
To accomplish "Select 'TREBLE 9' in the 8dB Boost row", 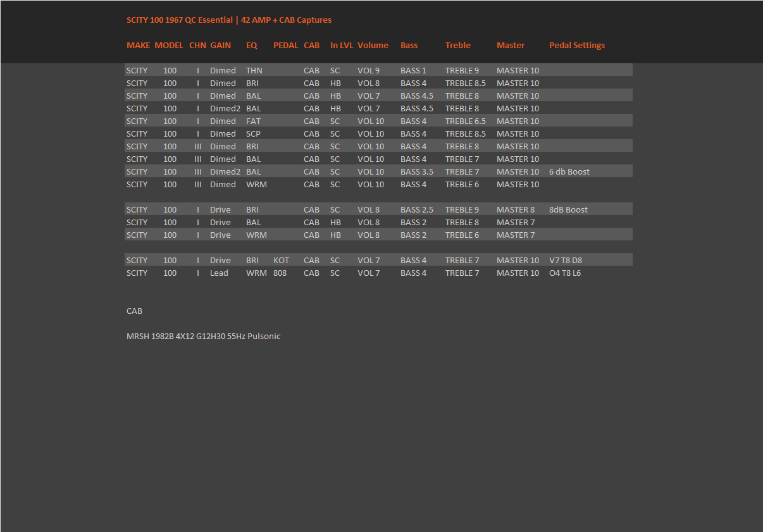I will point(462,209).
